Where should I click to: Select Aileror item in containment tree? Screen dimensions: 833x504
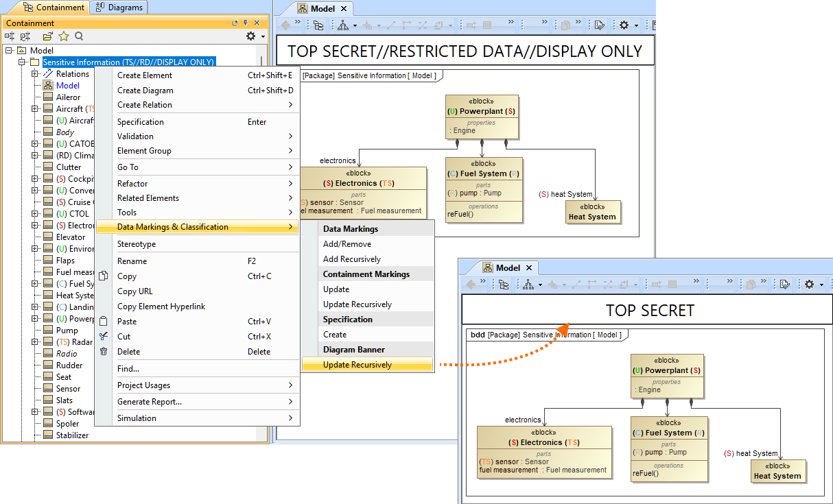(x=68, y=97)
